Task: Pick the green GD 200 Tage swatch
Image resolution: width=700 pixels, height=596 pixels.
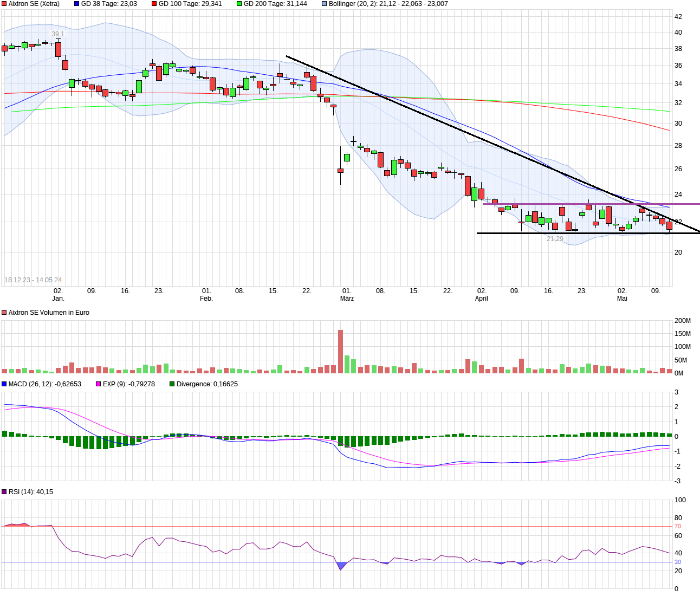Action: tap(239, 4)
